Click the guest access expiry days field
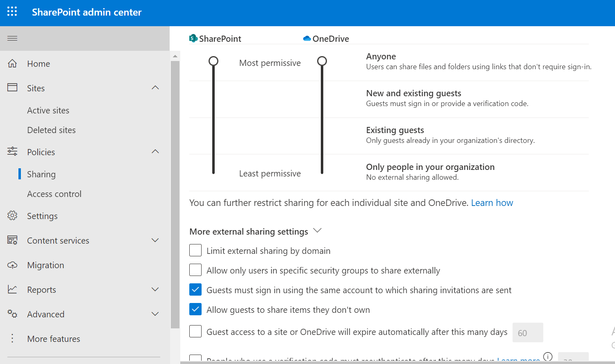The image size is (615, 364). point(528,332)
